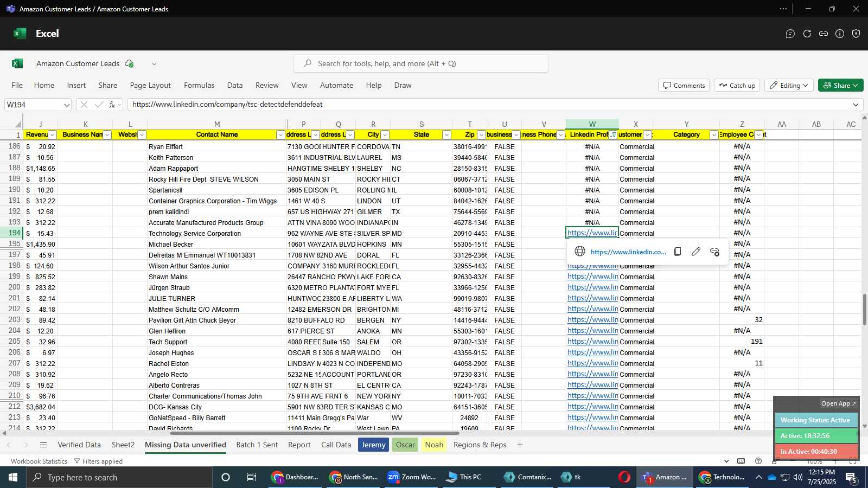The width and height of the screenshot is (868, 488).
Task: Copy the tab link using the chain icon
Action: [824, 34]
